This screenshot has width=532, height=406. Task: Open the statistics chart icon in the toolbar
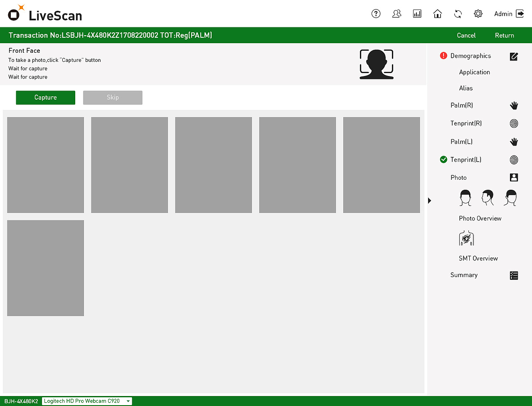(x=417, y=13)
